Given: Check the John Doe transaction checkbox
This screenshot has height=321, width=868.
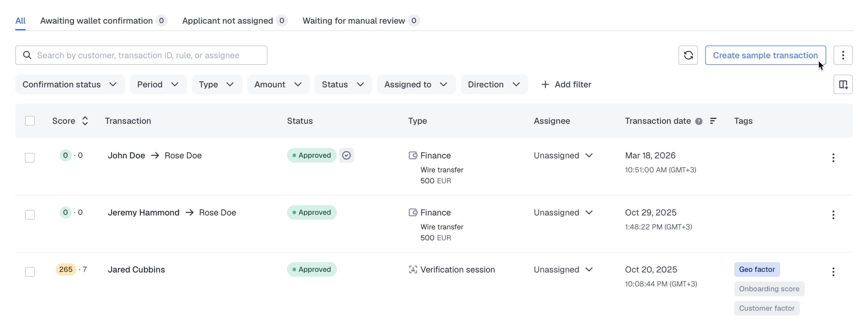Looking at the screenshot, I should (x=30, y=158).
